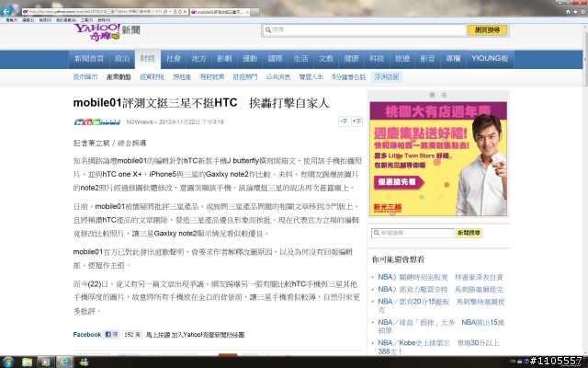The image size is (588, 368).
Task: Click the page scrollbar up arrow
Action: 585,29
